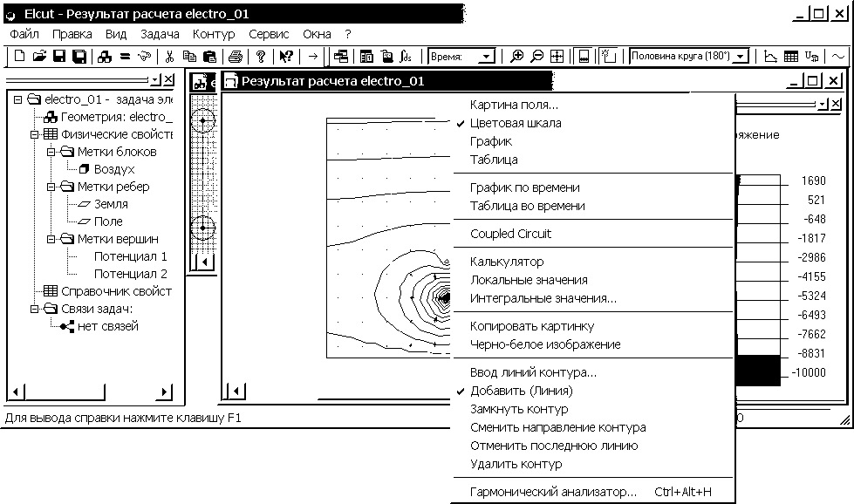Click the integral ds calculator icon
This screenshot has height=504, width=854.
tap(406, 56)
